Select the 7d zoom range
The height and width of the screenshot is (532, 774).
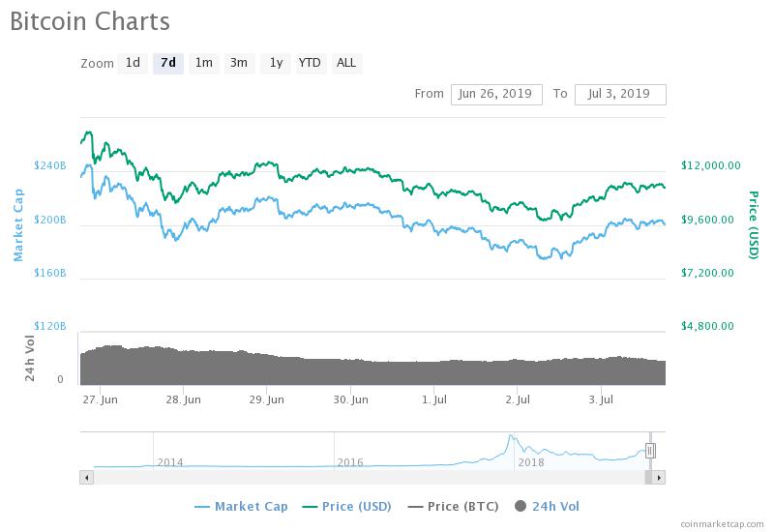[x=167, y=63]
